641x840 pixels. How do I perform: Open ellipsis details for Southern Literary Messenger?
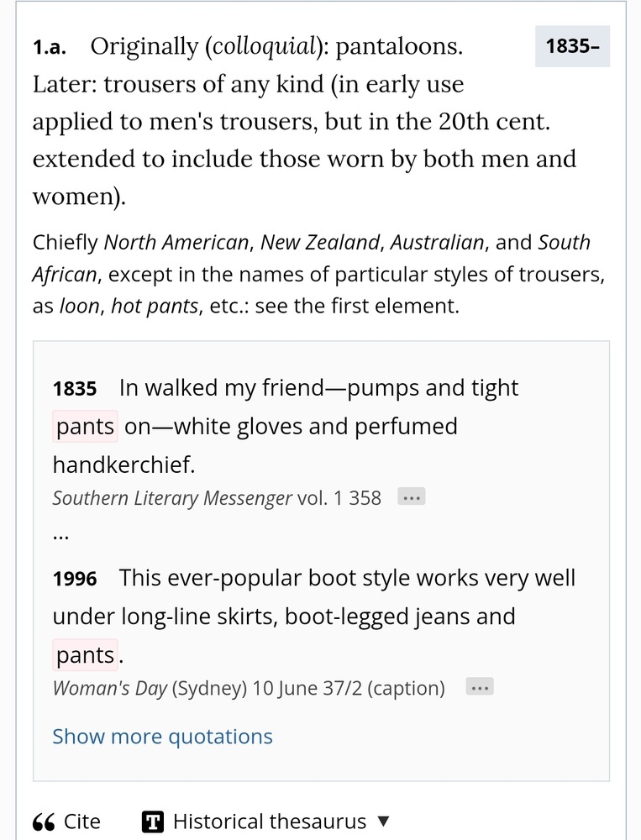click(x=411, y=497)
